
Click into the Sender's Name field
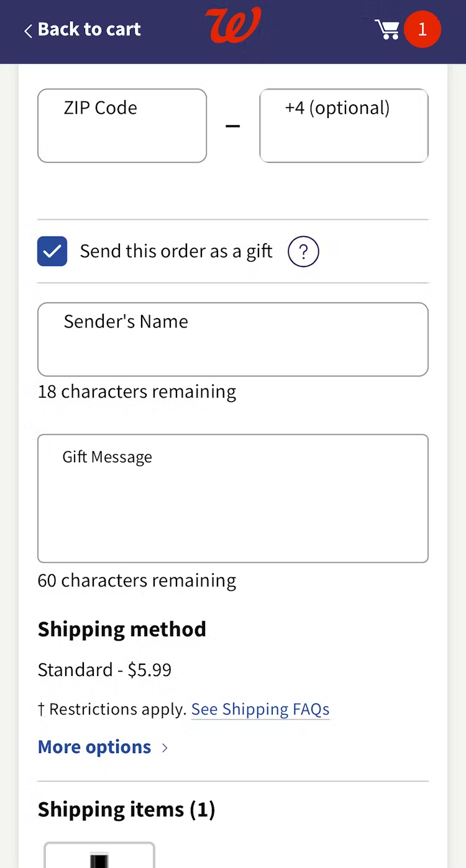point(232,339)
